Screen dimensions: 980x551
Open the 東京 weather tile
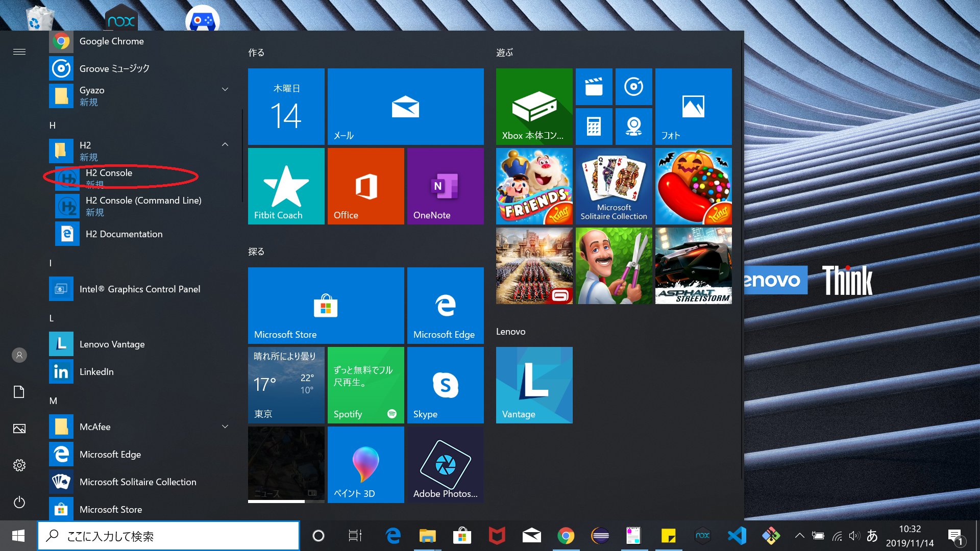(286, 385)
